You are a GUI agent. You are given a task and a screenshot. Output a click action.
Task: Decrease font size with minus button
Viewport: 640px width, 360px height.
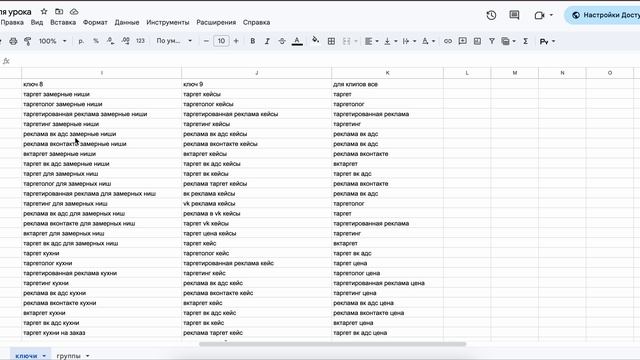tap(206, 41)
